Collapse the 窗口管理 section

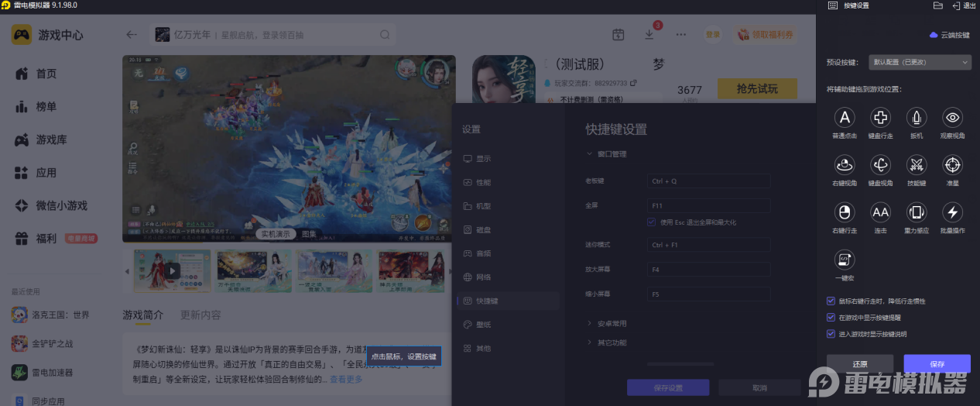pos(607,154)
